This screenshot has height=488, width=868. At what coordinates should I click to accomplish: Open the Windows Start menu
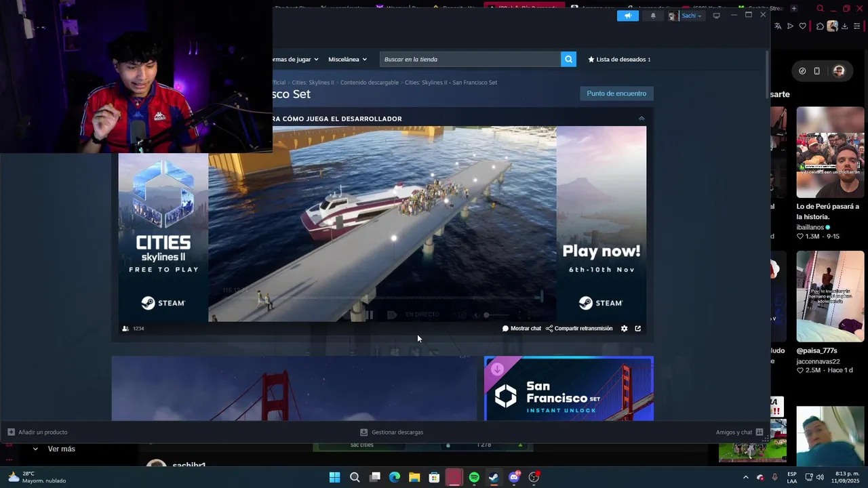[x=335, y=477]
